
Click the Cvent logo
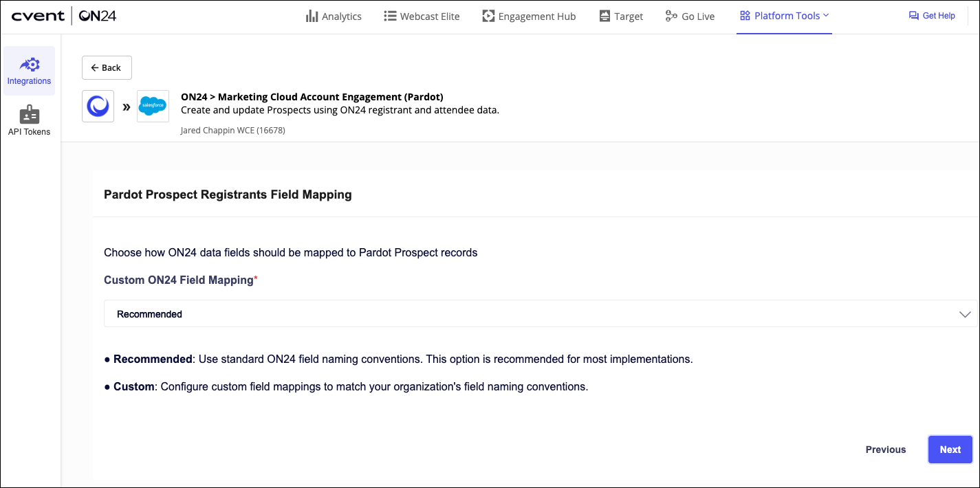pyautogui.click(x=38, y=16)
